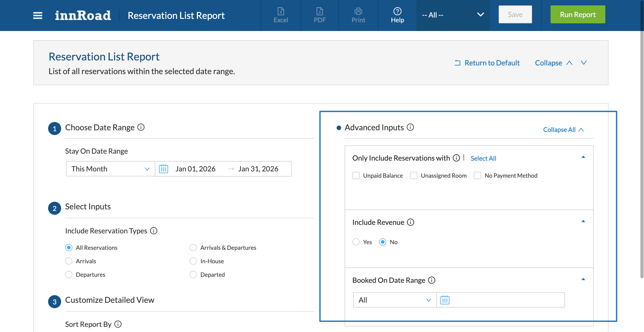
Task: Show info for Choose Date Range
Action: click(x=141, y=127)
